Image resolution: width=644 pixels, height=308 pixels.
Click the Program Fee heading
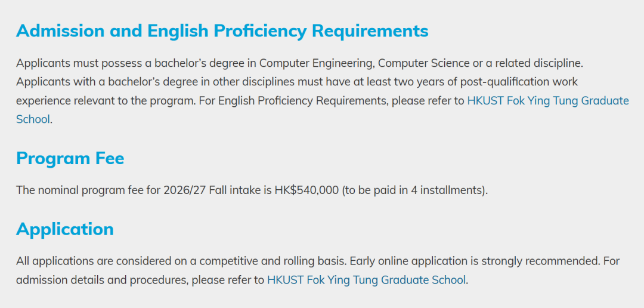click(70, 158)
